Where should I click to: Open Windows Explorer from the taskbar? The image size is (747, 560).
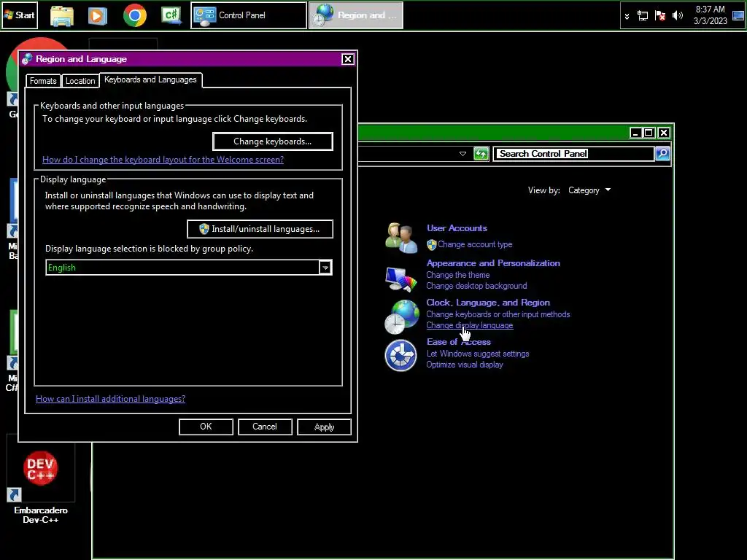62,16
